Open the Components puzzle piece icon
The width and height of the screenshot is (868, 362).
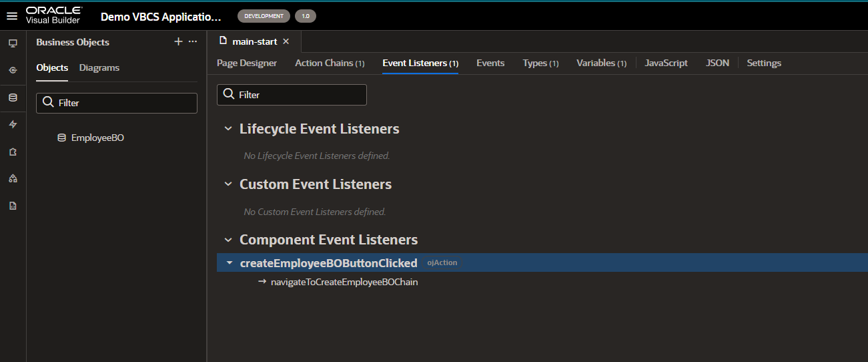(x=13, y=152)
